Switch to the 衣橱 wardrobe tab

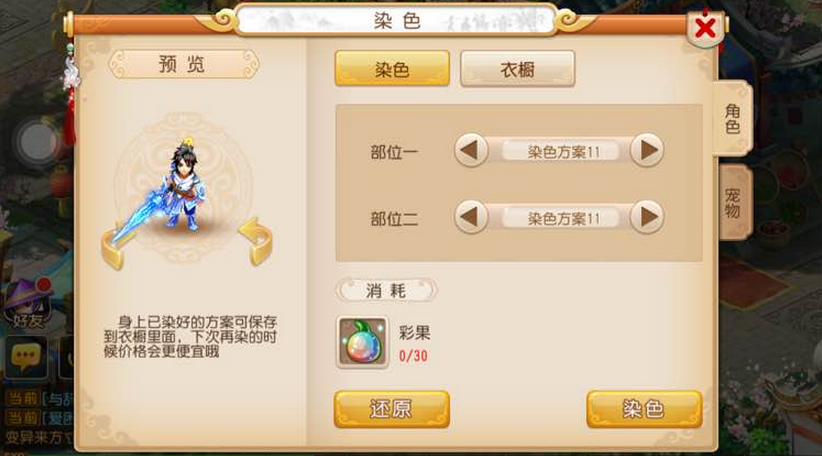point(517,69)
